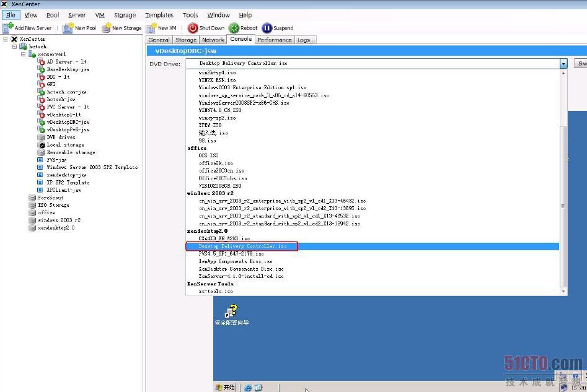This screenshot has width=587, height=392.
Task: Open the 安全配置向导 desktop icon in console
Action: (x=231, y=315)
